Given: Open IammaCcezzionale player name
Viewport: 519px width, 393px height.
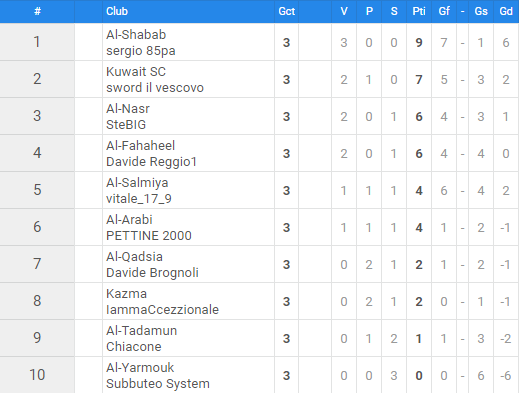Looking at the screenshot, I should point(162,310).
